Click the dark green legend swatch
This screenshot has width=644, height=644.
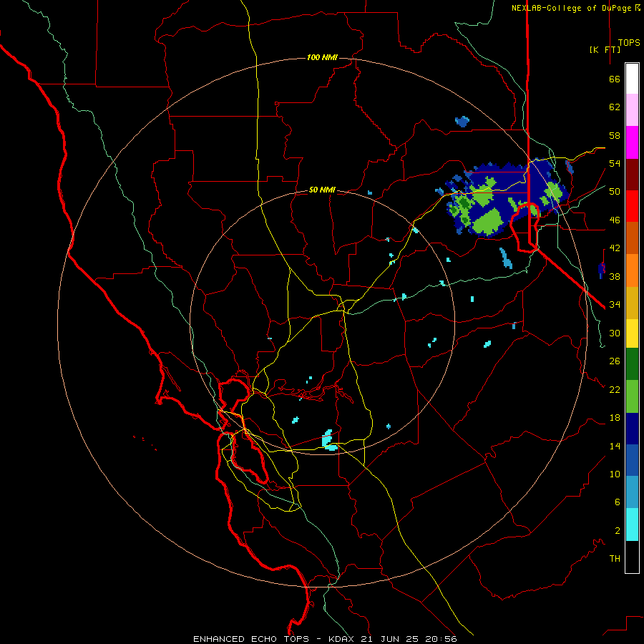pyautogui.click(x=632, y=364)
